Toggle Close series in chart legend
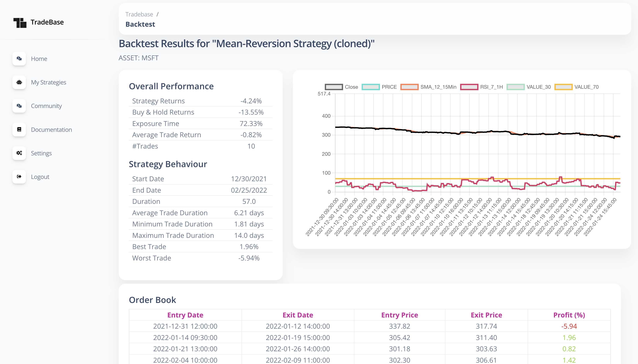The height and width of the screenshot is (364, 638). coord(334,87)
